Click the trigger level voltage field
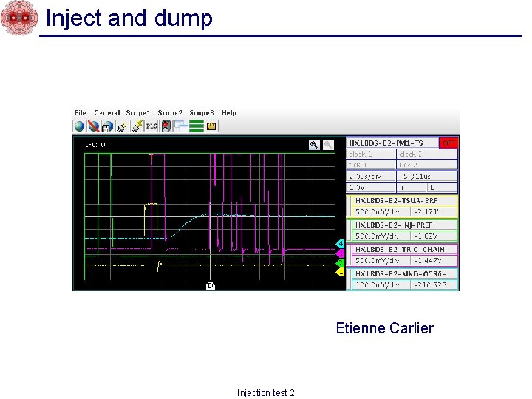This screenshot has height=399, width=532. click(x=371, y=187)
